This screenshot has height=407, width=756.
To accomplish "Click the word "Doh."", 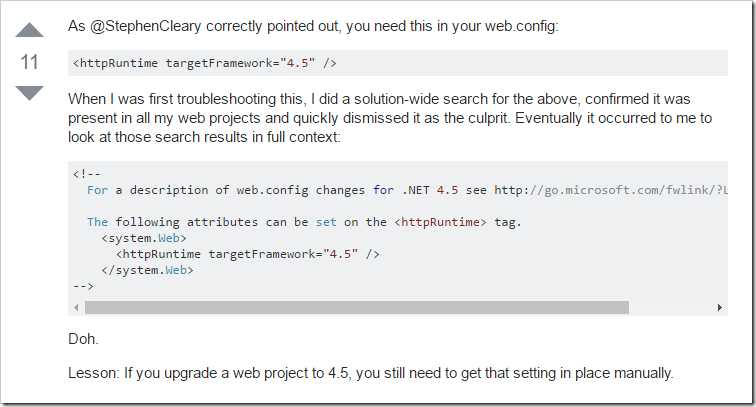I will tap(83, 339).
